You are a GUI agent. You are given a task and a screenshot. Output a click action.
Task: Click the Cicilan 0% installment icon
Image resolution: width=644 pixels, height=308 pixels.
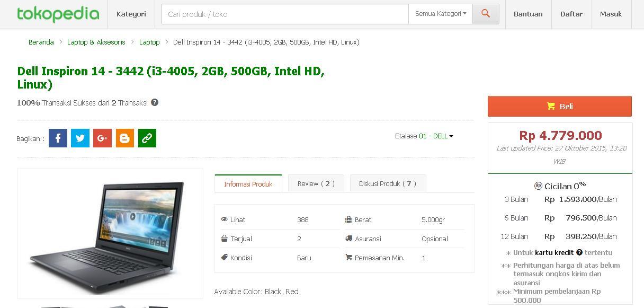coord(538,186)
